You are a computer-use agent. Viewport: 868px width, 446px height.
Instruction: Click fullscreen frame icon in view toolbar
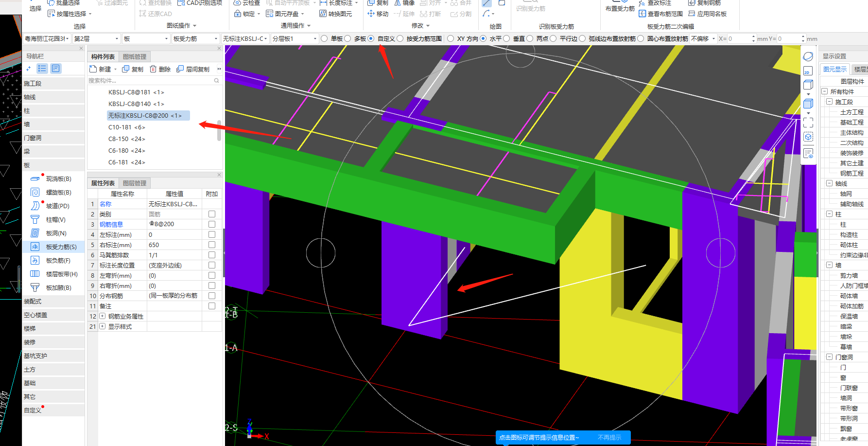808,122
